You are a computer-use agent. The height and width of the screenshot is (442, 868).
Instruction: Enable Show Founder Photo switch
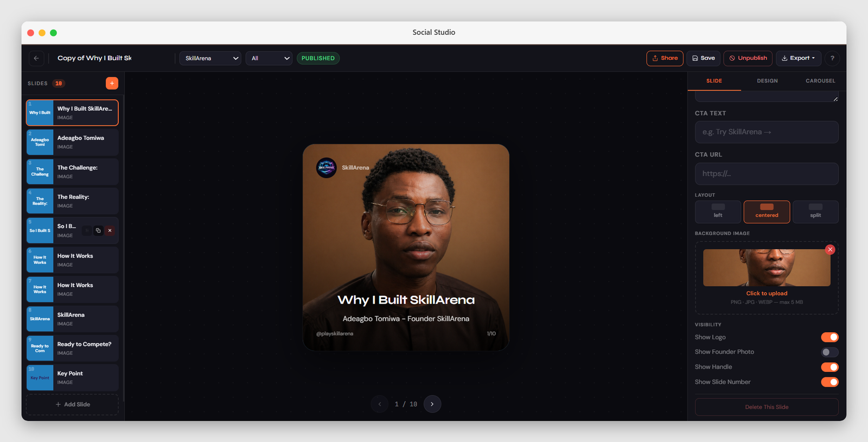click(829, 352)
